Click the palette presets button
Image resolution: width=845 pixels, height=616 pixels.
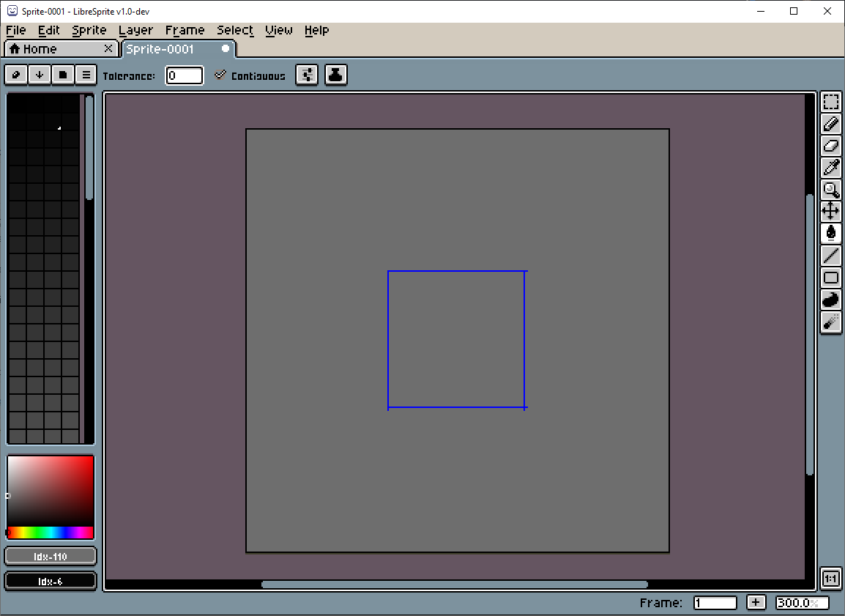(62, 75)
